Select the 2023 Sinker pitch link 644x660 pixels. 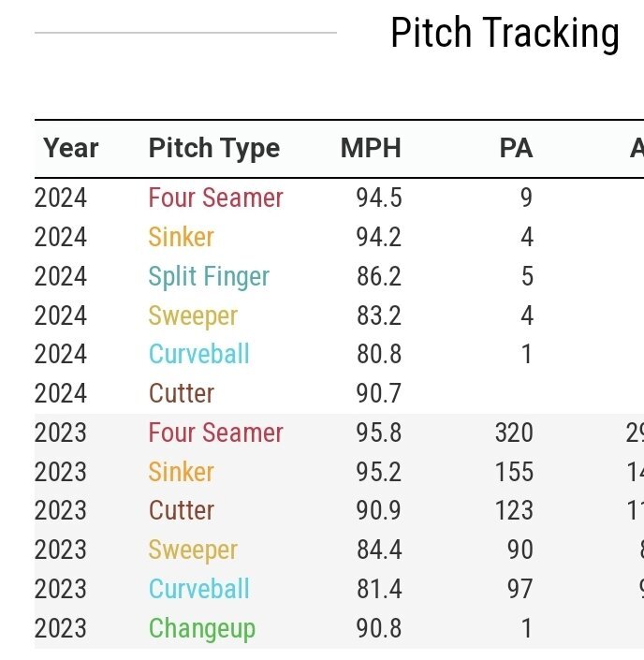tap(181, 473)
